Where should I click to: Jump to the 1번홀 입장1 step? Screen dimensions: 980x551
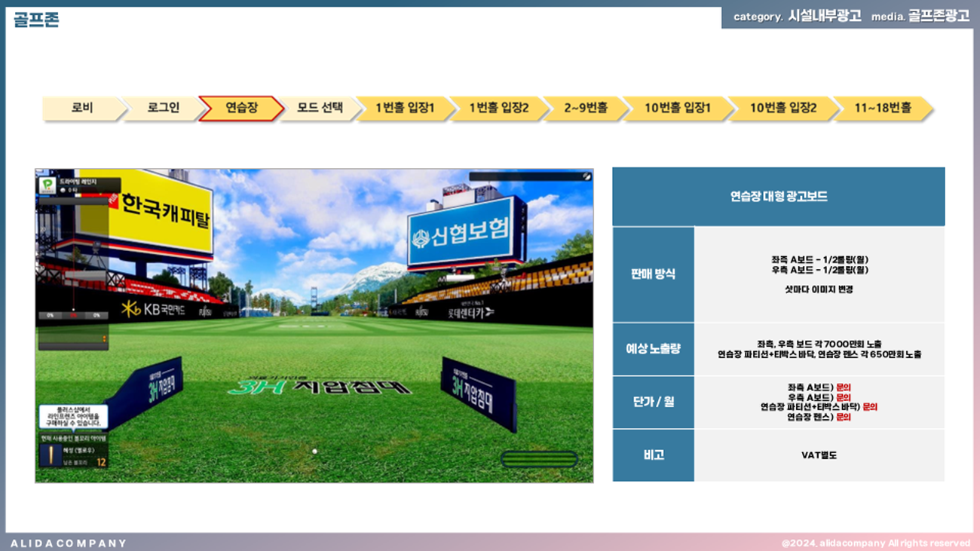click(405, 108)
